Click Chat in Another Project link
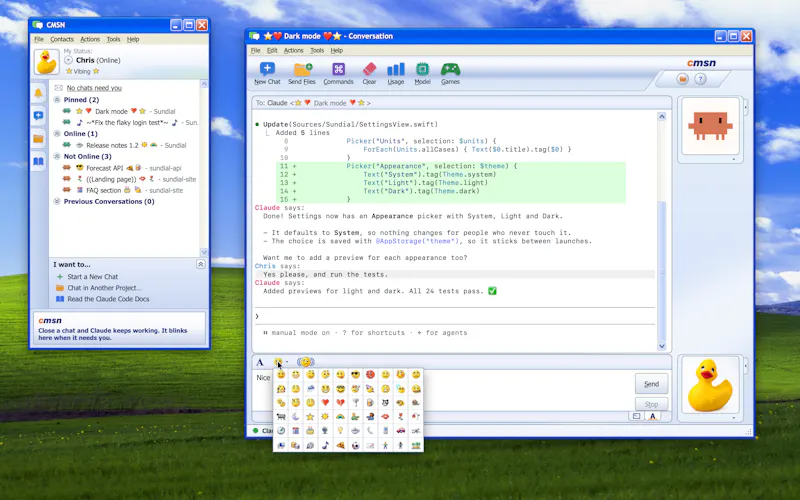This screenshot has height=500, width=800. click(104, 288)
